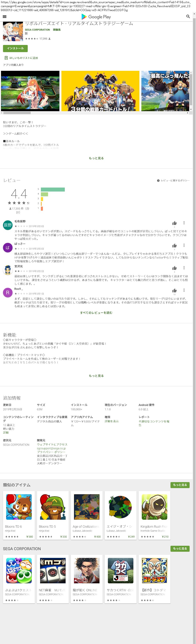Expand 新機能 section with もっと見る
This screenshot has width=196, height=644.
click(x=96, y=376)
